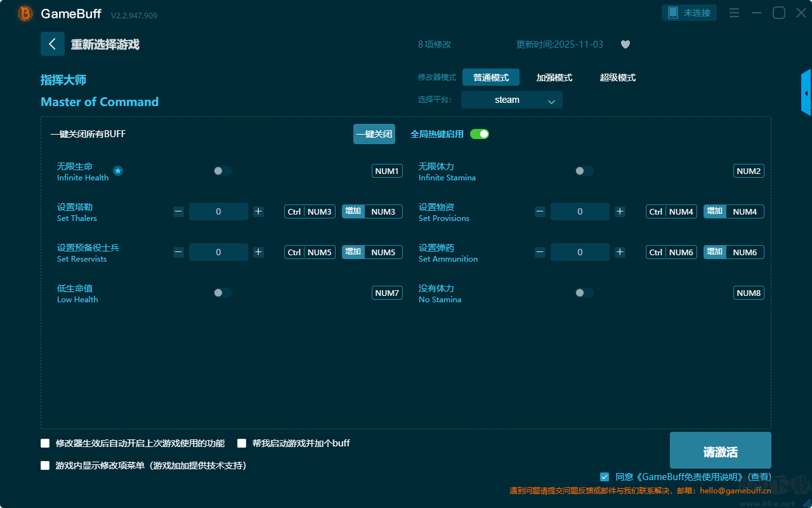
Task: Decrease Set Reservists value with minus
Action: pos(179,252)
